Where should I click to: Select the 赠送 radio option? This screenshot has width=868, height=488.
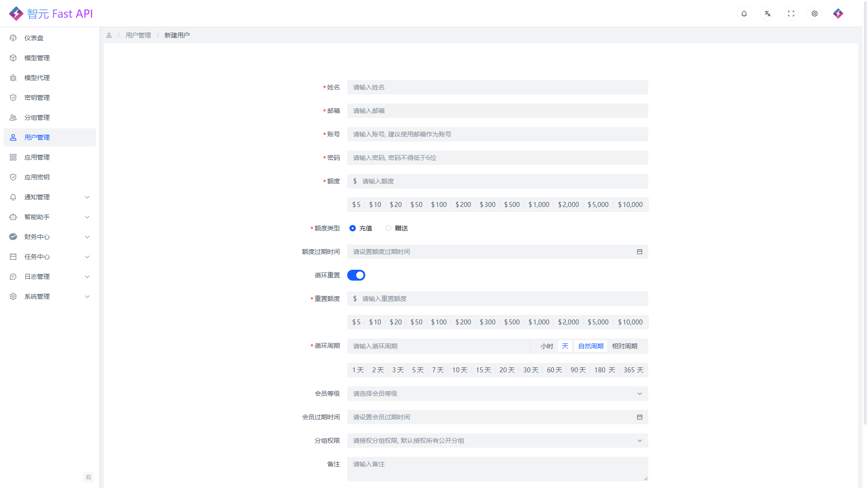388,228
